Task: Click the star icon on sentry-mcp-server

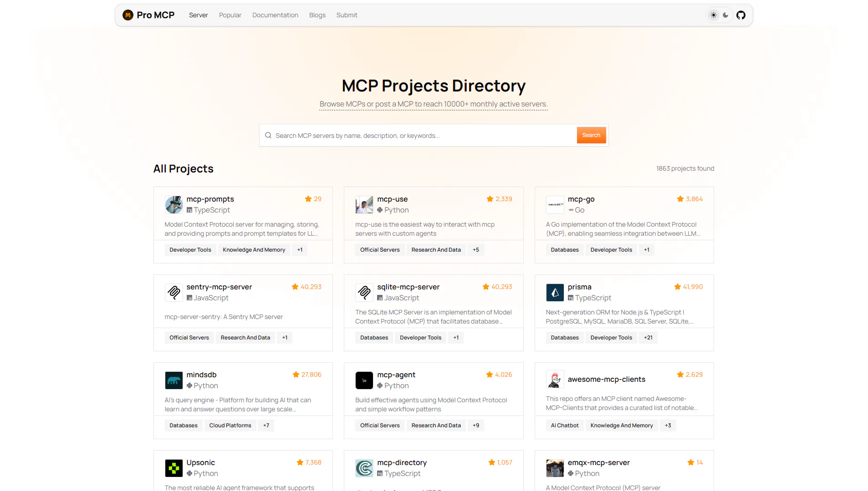Action: click(295, 287)
